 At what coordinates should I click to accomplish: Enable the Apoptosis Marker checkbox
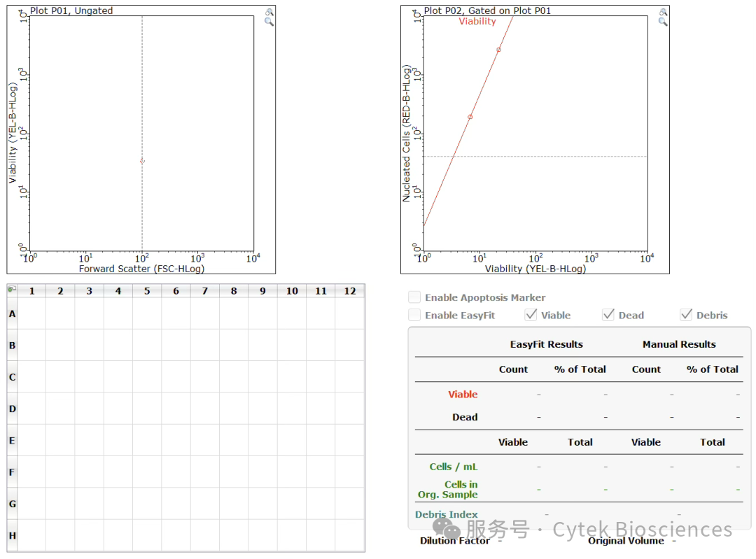(414, 297)
